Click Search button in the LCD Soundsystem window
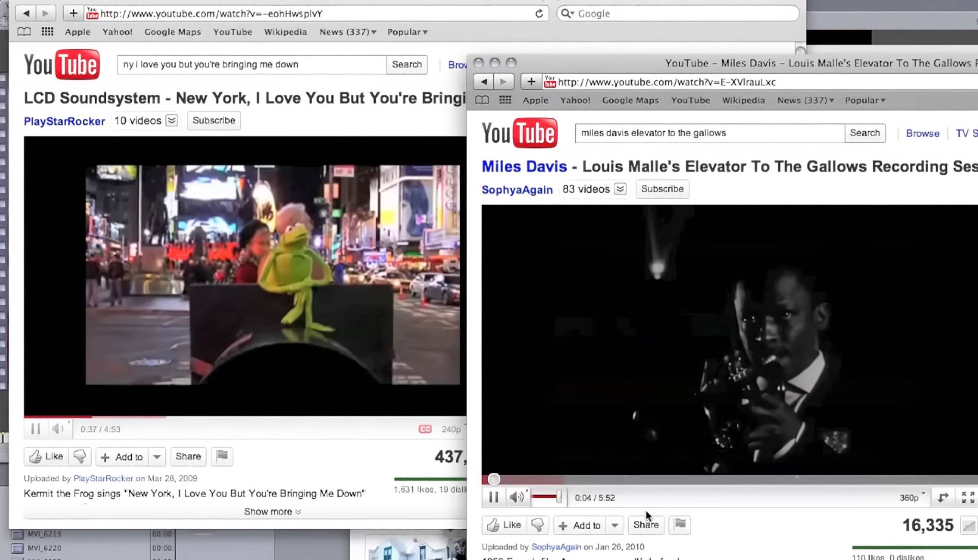 tap(407, 65)
